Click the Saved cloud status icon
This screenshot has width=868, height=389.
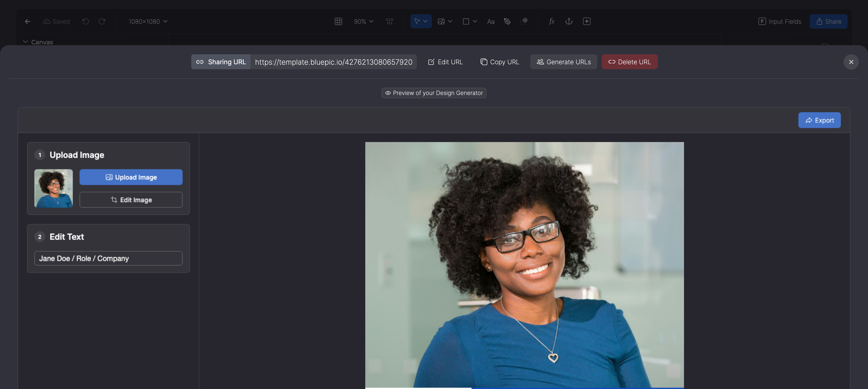47,21
